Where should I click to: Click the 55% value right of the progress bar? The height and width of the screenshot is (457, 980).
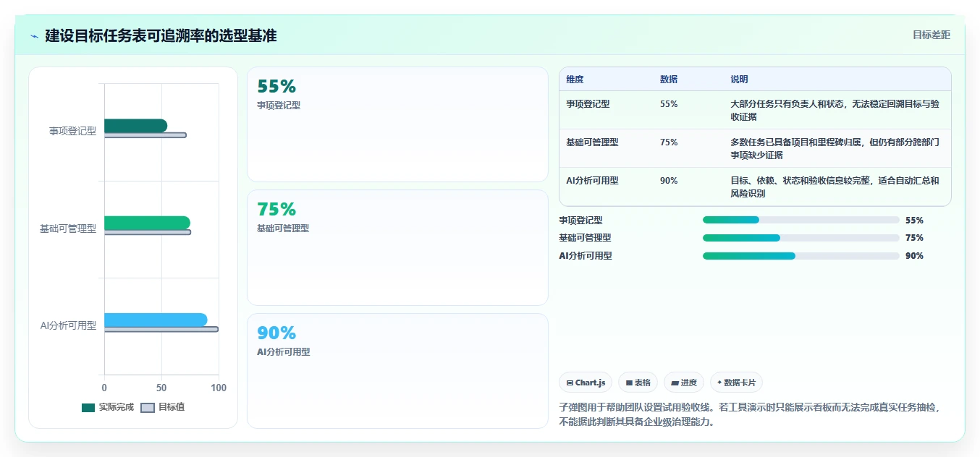point(914,221)
